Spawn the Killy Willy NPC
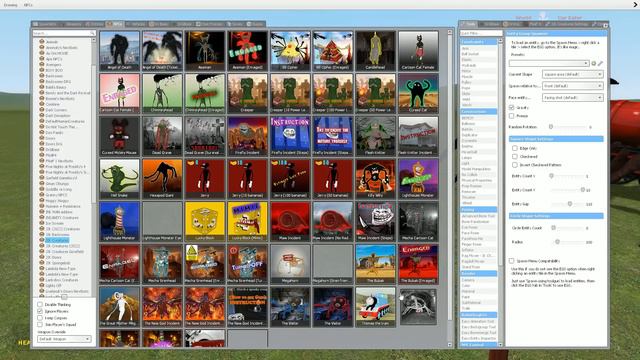 click(x=376, y=179)
